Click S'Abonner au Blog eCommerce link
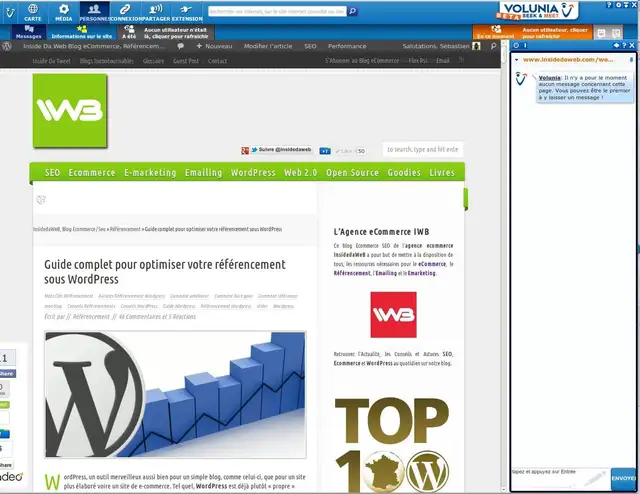The image size is (640, 494). pyautogui.click(x=362, y=61)
